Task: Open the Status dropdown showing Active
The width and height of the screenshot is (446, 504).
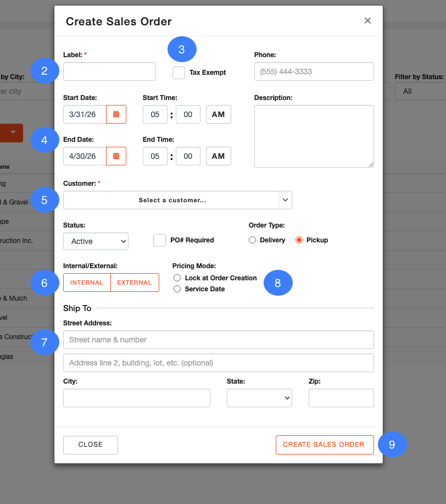Action: click(x=96, y=241)
